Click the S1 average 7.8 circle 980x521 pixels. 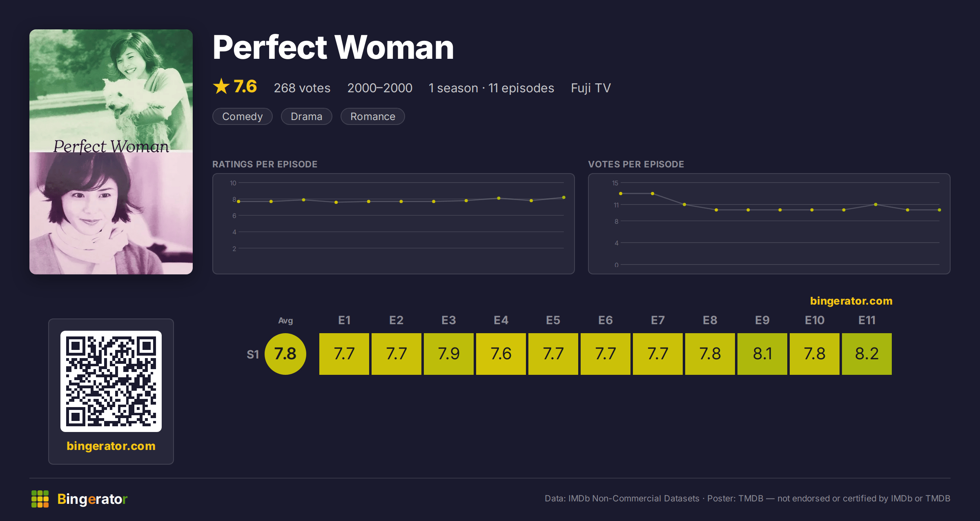285,354
